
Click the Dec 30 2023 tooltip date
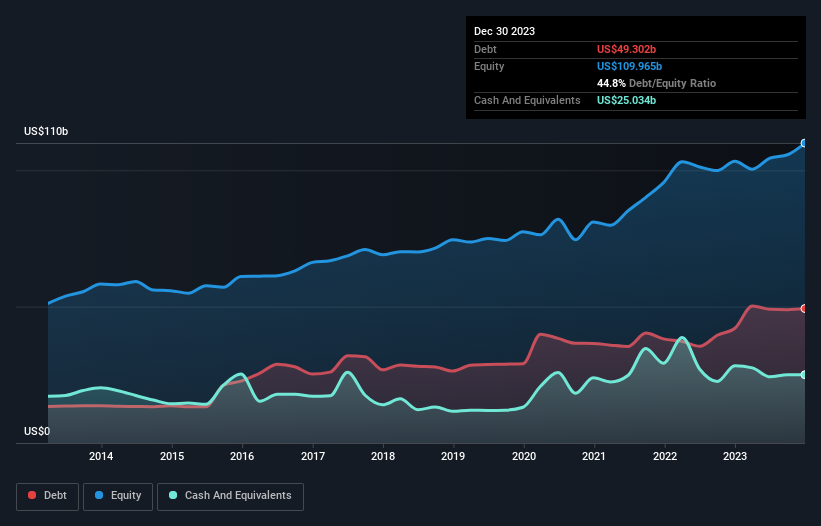(504, 31)
